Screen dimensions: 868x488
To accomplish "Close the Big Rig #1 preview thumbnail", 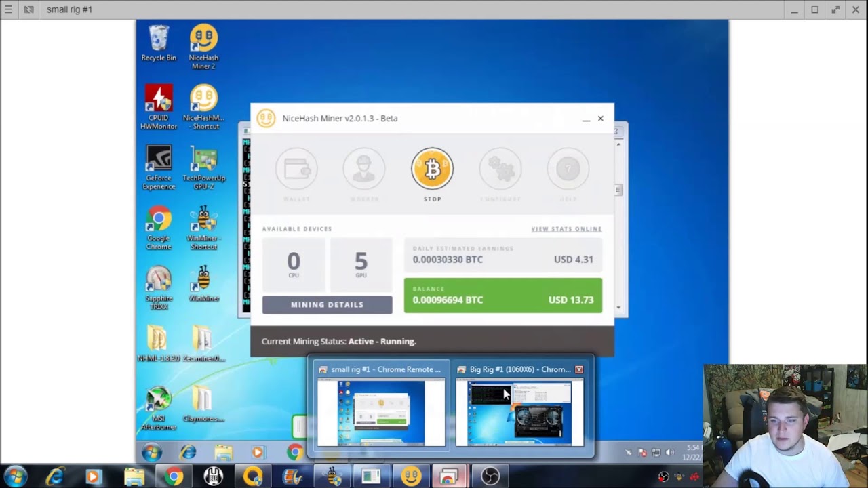I will 579,369.
